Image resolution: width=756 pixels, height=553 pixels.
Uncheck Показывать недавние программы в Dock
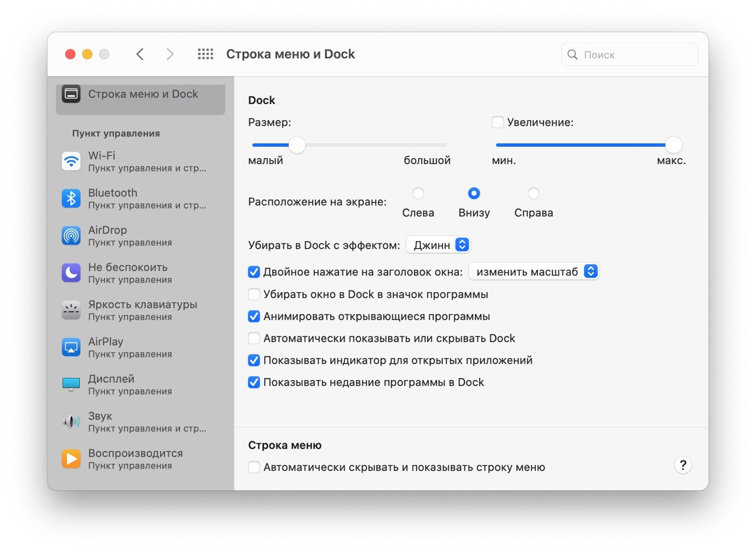[x=254, y=382]
